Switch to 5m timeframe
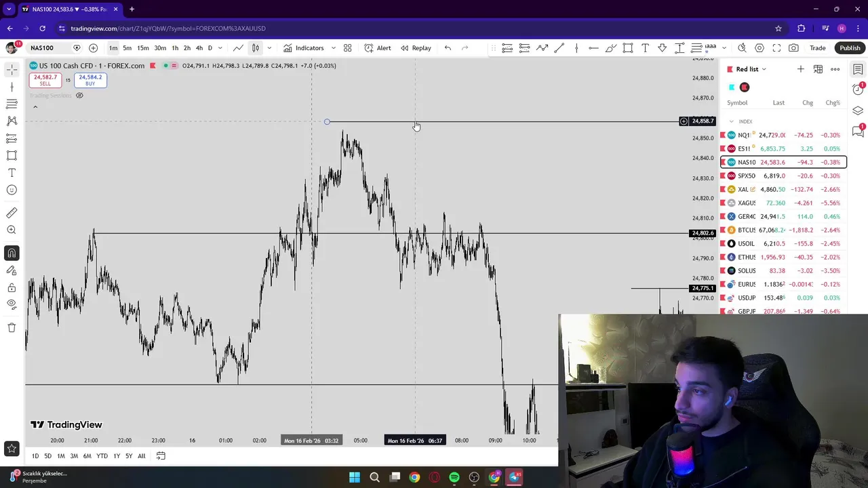This screenshot has height=488, width=868. tap(127, 48)
